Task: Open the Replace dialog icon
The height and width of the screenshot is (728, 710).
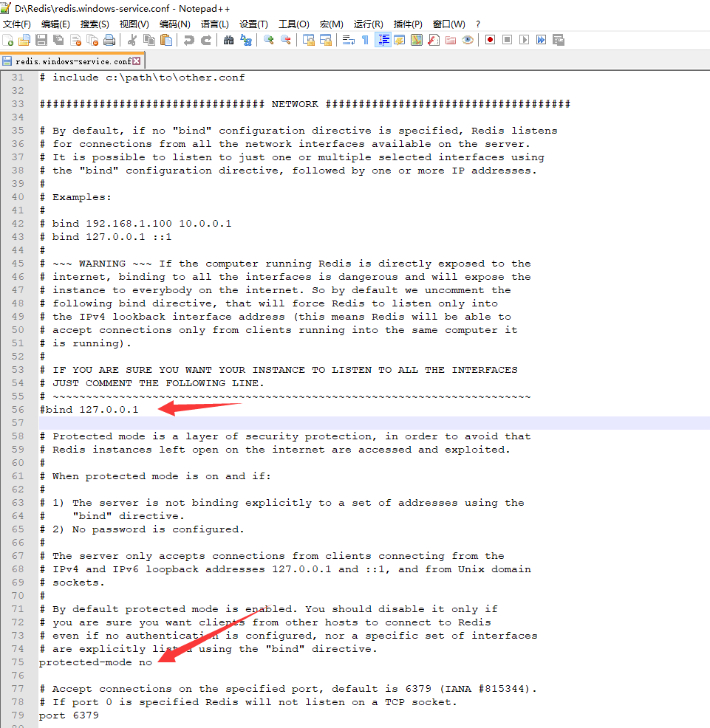Action: tap(246, 41)
